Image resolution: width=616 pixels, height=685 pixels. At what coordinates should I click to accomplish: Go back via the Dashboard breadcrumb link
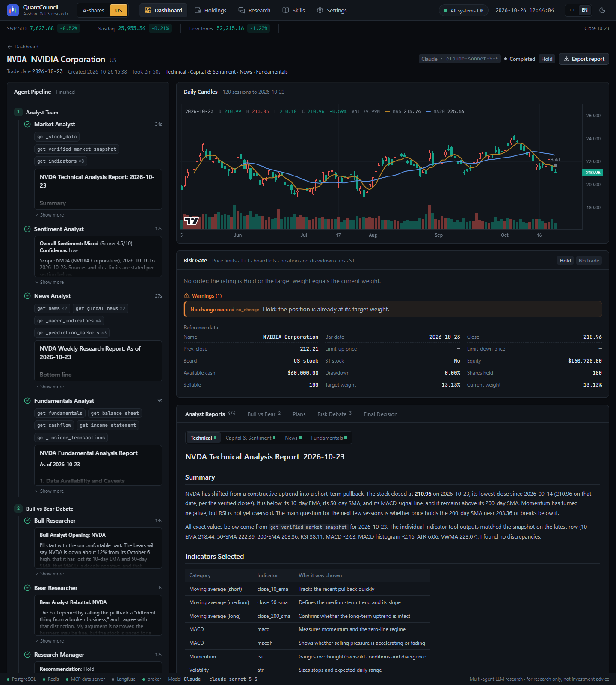(x=23, y=47)
